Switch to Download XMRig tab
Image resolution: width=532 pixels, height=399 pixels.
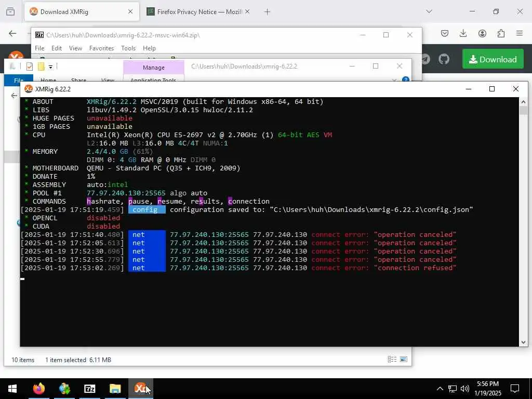click(82, 12)
